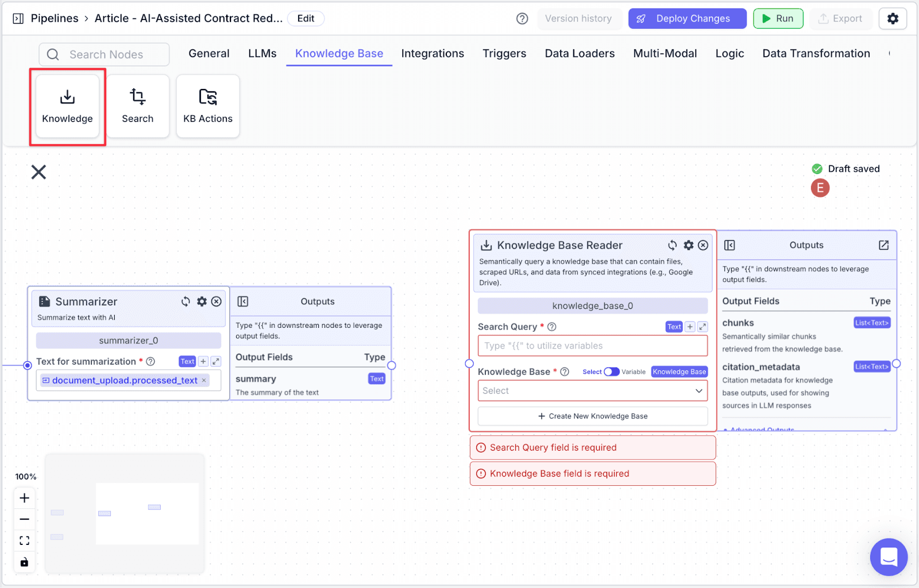Open the Logic nodes tab
Screen dimensions: 919x588
point(729,53)
